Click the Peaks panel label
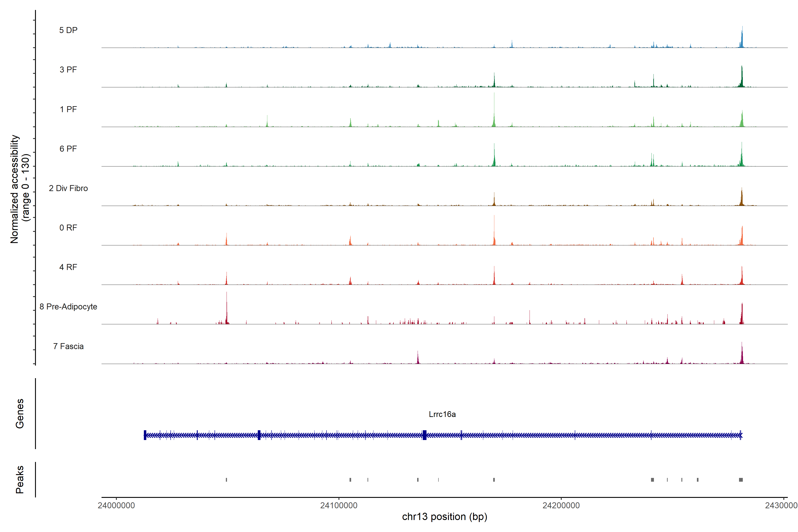Screen dimensions: 798x532 click(x=20, y=479)
